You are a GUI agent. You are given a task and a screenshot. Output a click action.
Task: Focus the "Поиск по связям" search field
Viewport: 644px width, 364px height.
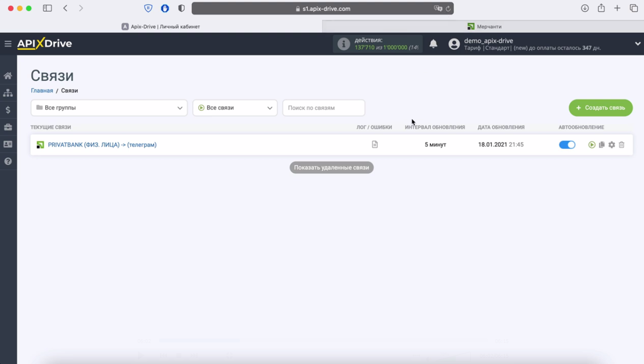tap(324, 108)
